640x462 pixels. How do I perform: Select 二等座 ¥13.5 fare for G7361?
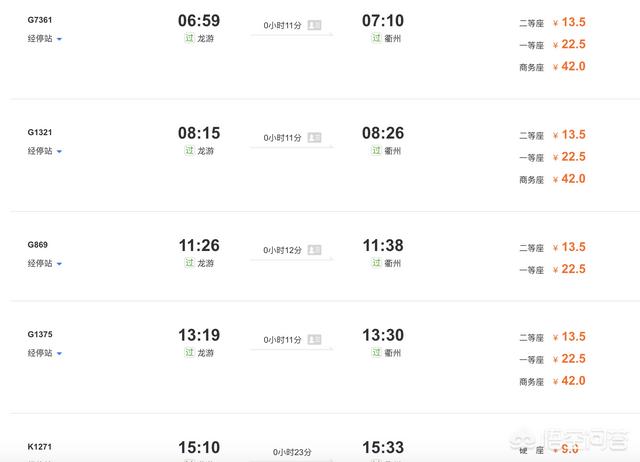click(x=552, y=22)
